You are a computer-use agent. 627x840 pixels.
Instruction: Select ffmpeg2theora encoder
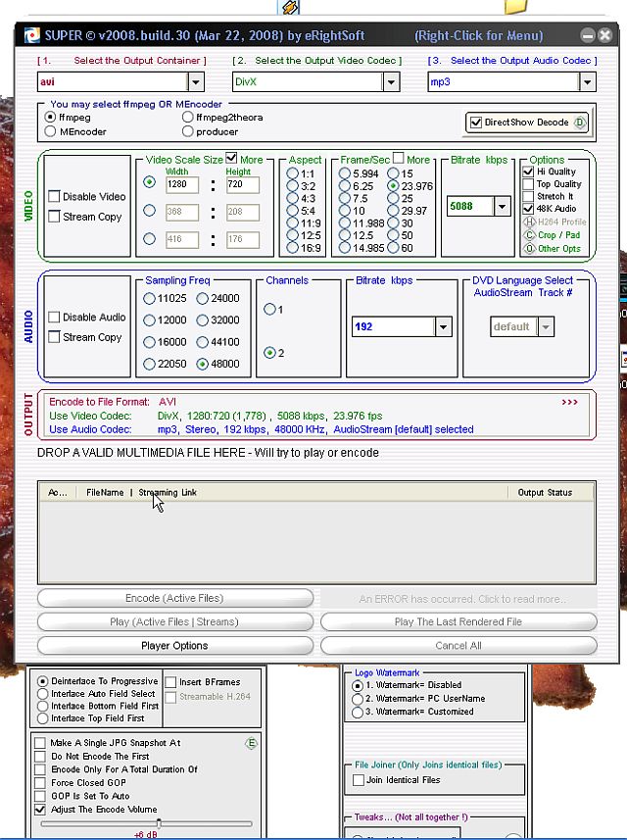click(187, 117)
